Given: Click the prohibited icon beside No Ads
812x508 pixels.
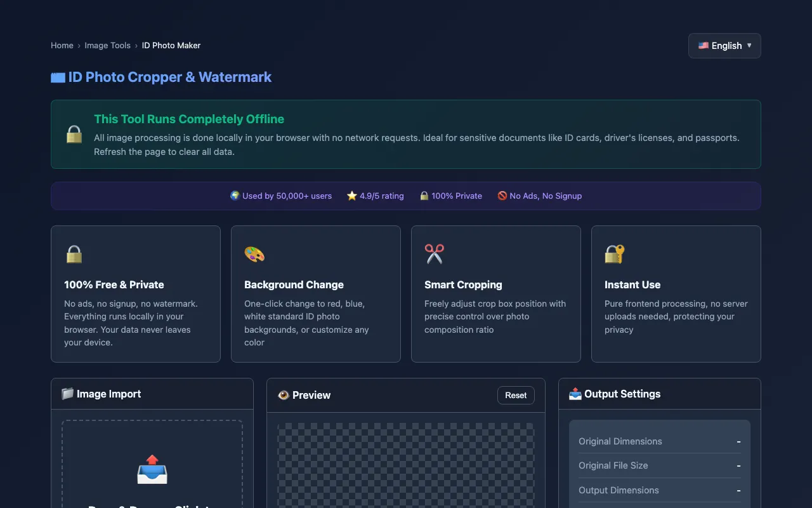Looking at the screenshot, I should pyautogui.click(x=502, y=196).
